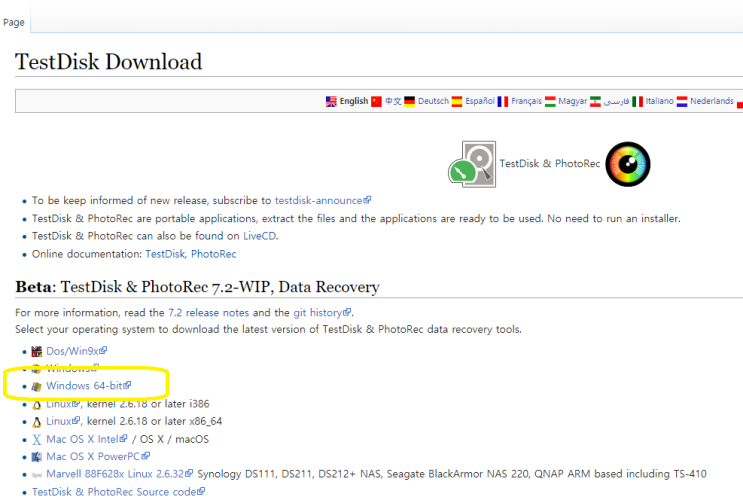743x500 pixels.
Task: Click the Dos/Win9x icon
Action: [36, 351]
